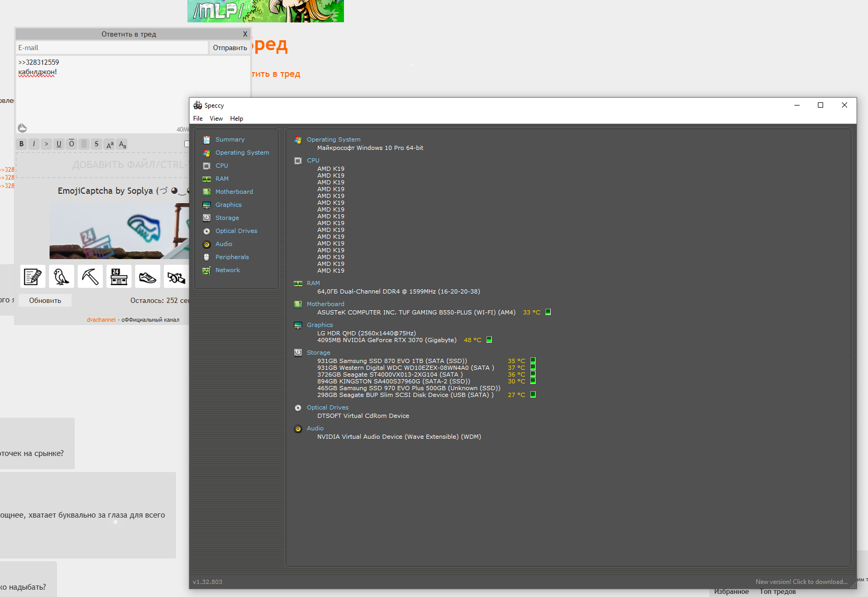Underline text with the U formatting button
The image size is (868, 597).
tap(59, 144)
